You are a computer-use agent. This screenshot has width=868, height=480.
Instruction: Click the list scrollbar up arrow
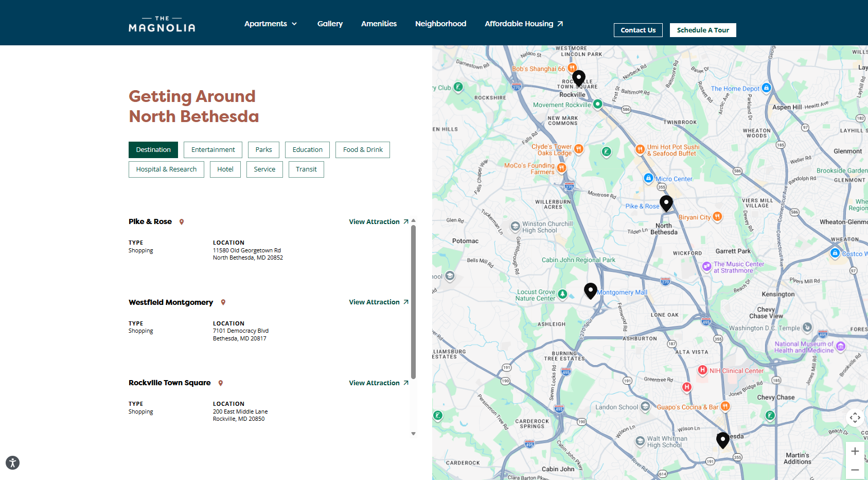pos(413,220)
